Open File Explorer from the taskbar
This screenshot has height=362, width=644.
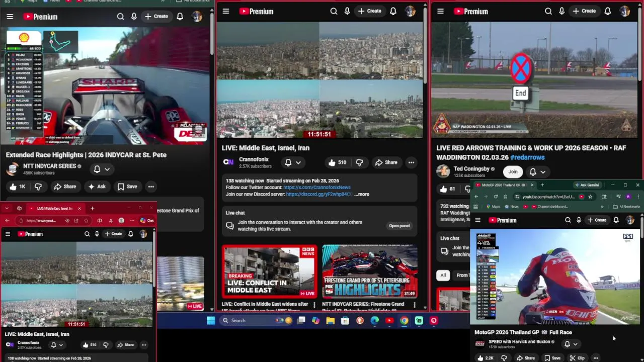coord(330,320)
